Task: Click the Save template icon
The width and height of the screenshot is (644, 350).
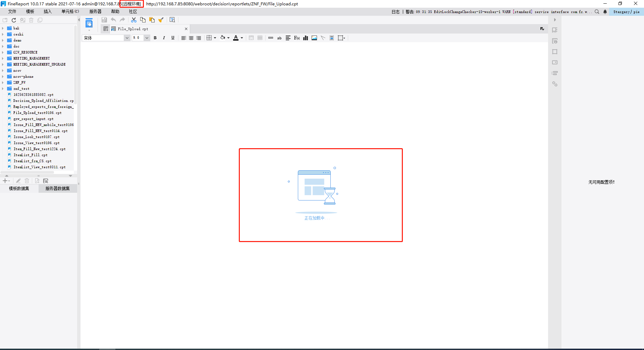Action: [x=104, y=20]
